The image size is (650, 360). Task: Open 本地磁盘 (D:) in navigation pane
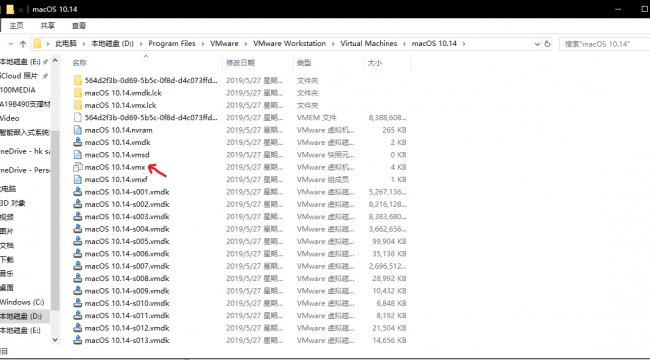(21, 316)
